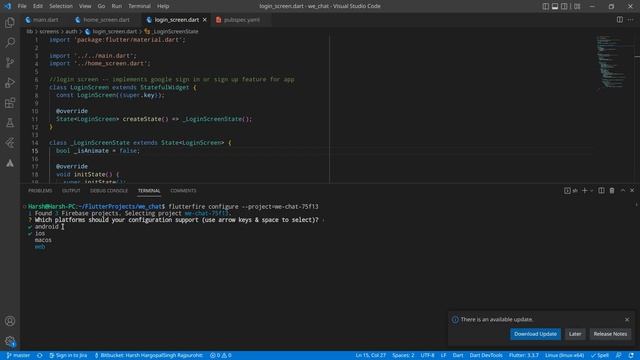Open the Run and Debug view
The image size is (640, 360).
pyautogui.click(x=10, y=82)
